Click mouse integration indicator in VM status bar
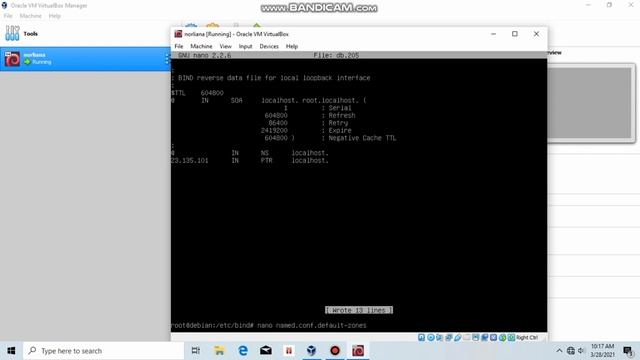The height and width of the screenshot is (360, 640). 502,338
